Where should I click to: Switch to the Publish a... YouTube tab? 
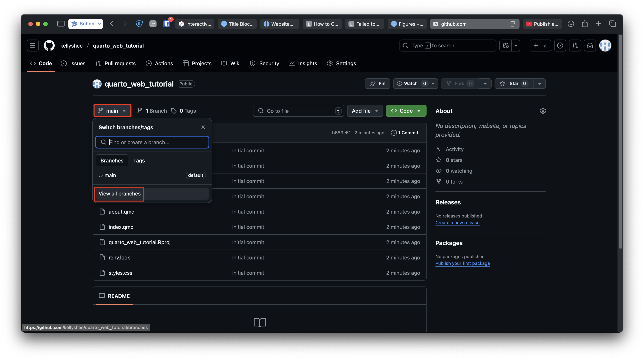pos(542,24)
